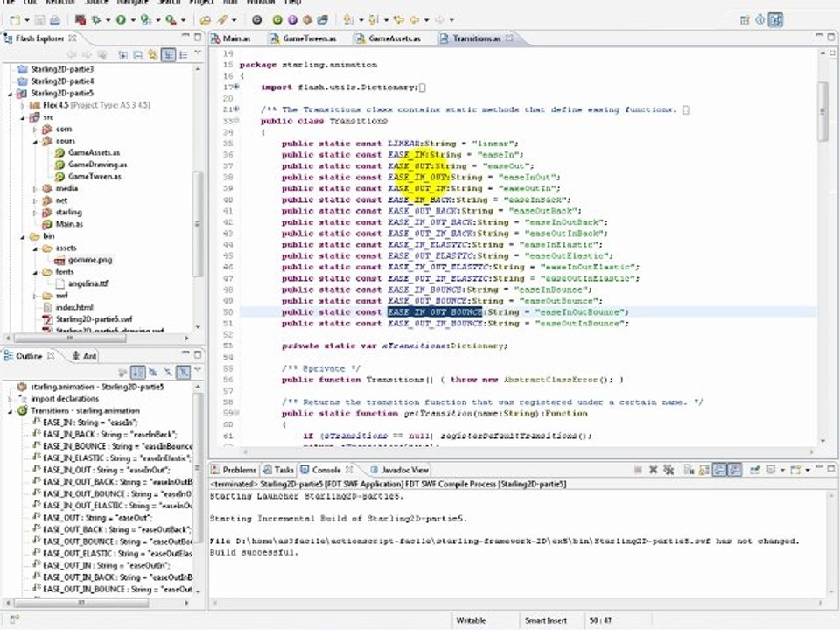Collapse the import block at line 17
Image resolution: width=840 pixels, height=630 pixels.
(x=236, y=87)
